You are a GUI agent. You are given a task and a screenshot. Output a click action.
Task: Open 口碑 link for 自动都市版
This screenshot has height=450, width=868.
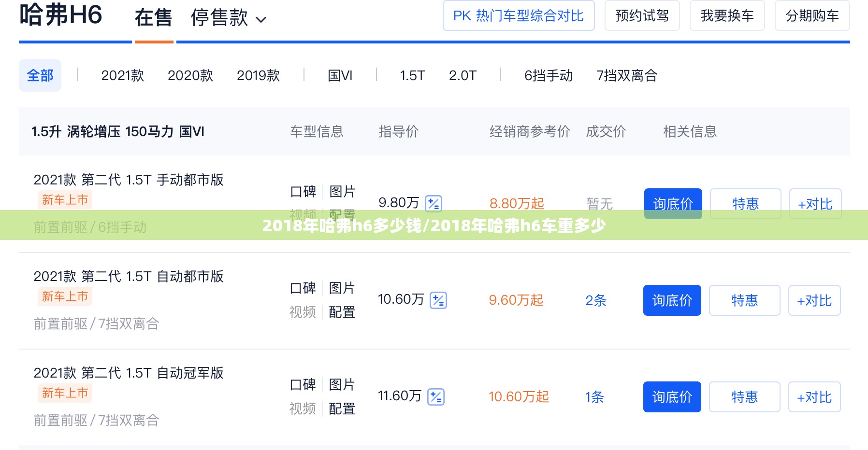[303, 288]
